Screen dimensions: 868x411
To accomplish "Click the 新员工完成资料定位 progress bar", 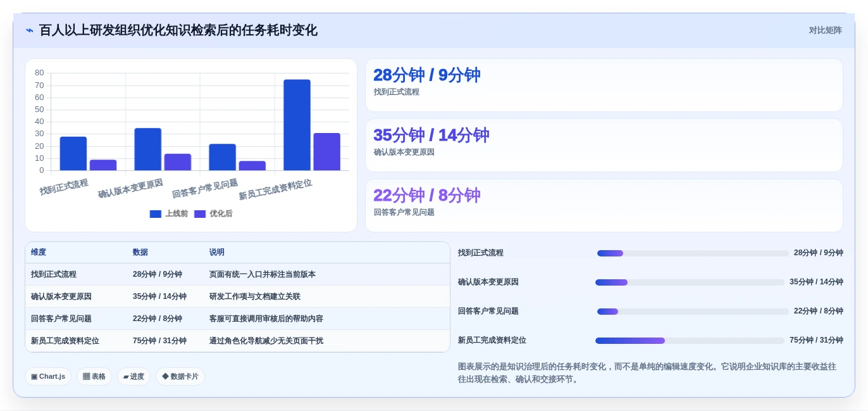I will click(x=690, y=341).
